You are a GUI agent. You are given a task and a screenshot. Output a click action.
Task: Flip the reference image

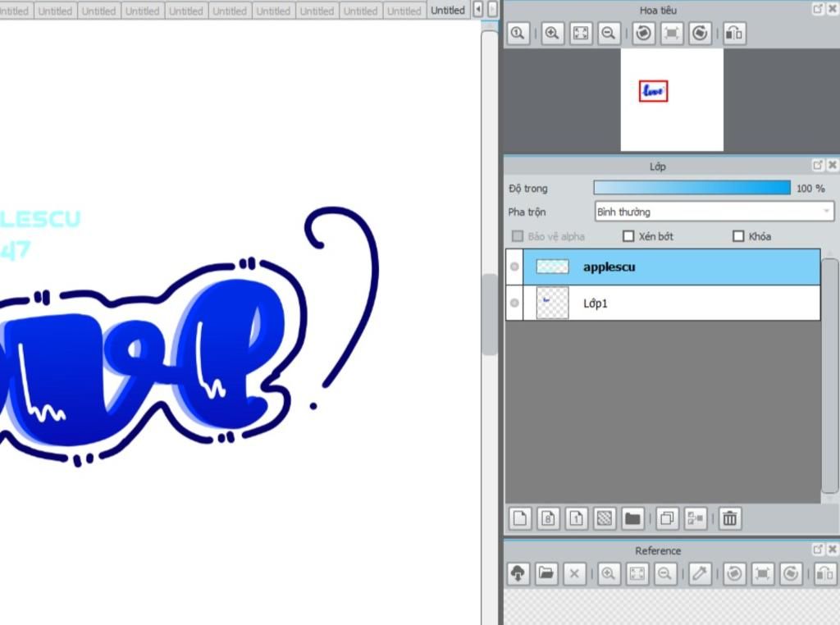click(825, 573)
